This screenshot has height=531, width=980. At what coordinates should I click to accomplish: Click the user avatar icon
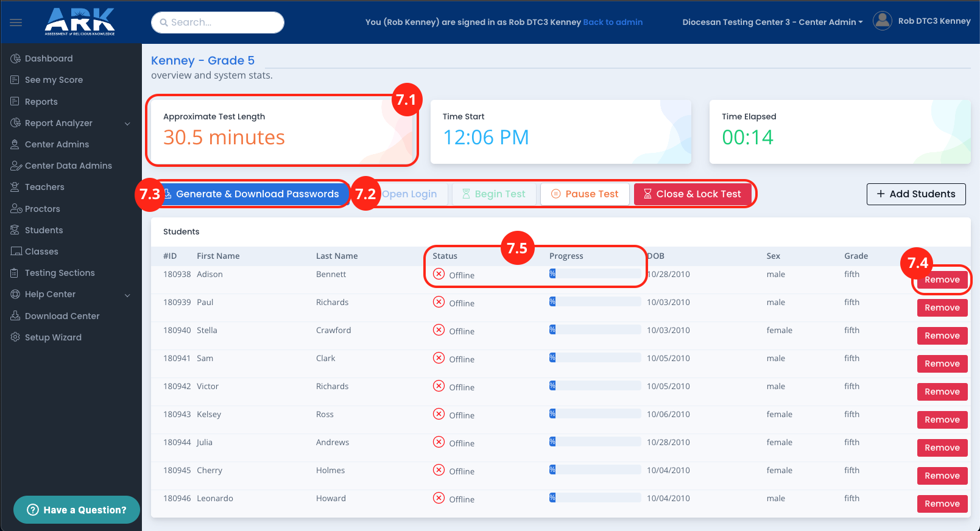coord(882,21)
